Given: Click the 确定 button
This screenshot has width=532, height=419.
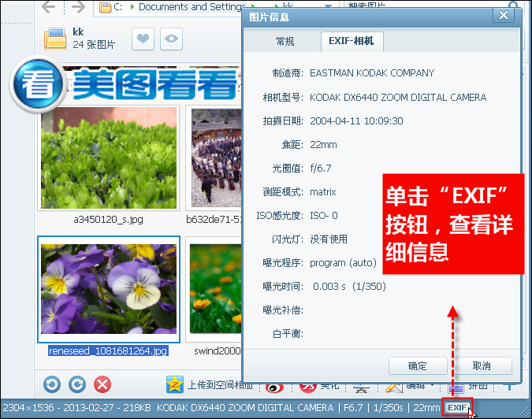Looking at the screenshot, I should 418,365.
